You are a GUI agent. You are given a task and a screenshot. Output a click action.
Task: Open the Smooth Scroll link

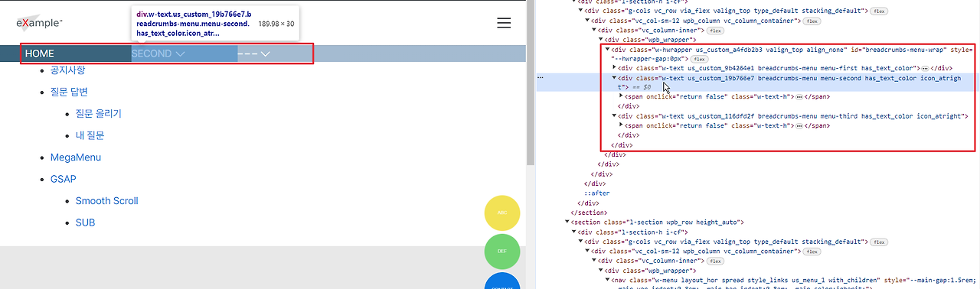(106, 201)
